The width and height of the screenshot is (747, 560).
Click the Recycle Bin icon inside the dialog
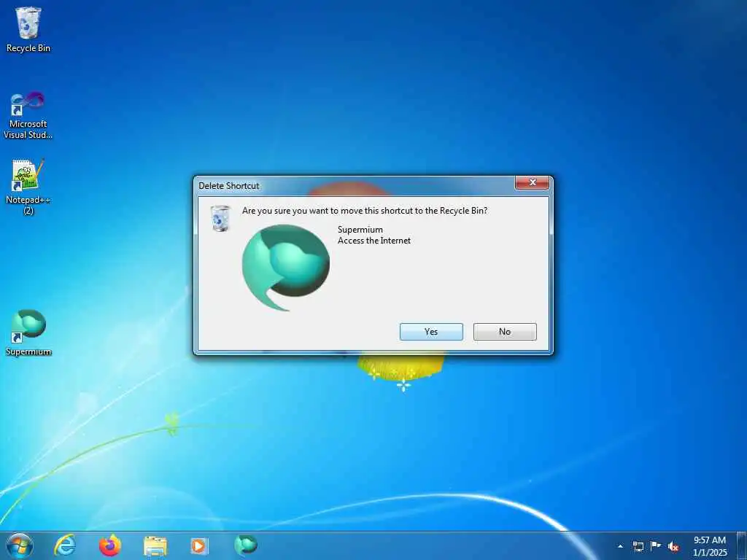220,219
